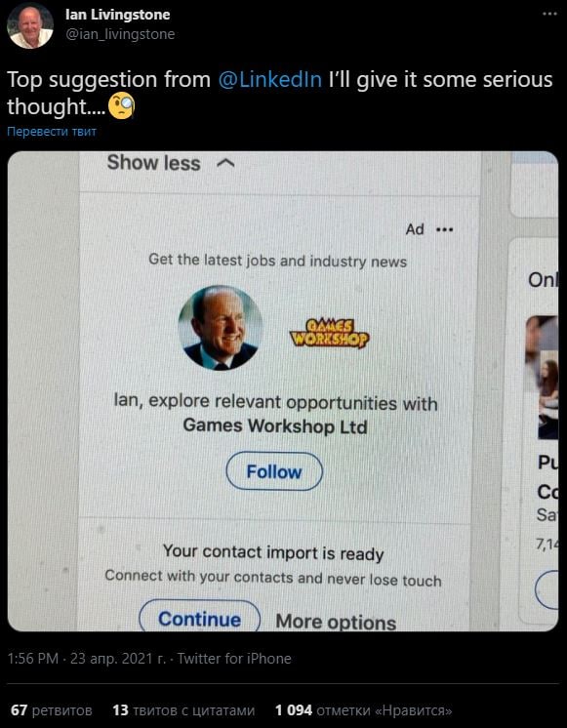
Task: View the 1 094 отметки «Нравится» list
Action: click(364, 709)
